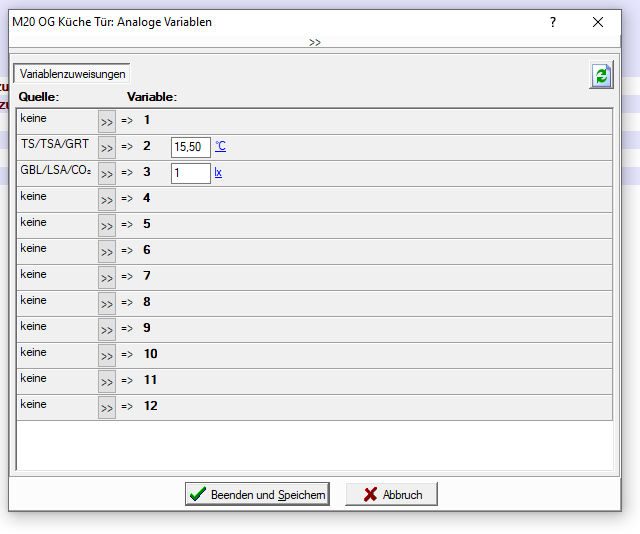Click the >> button for variable 12
Viewport: 640px width, 534px height.
(107, 407)
